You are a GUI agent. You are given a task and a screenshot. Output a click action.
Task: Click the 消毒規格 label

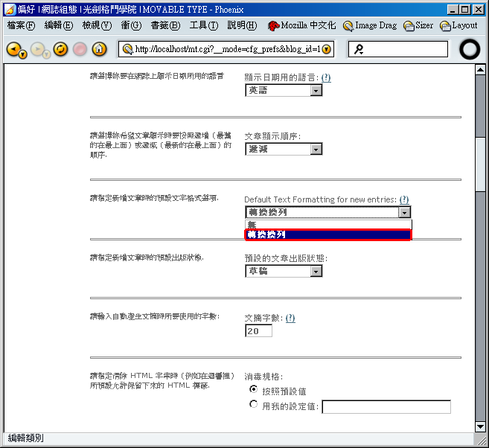click(263, 377)
